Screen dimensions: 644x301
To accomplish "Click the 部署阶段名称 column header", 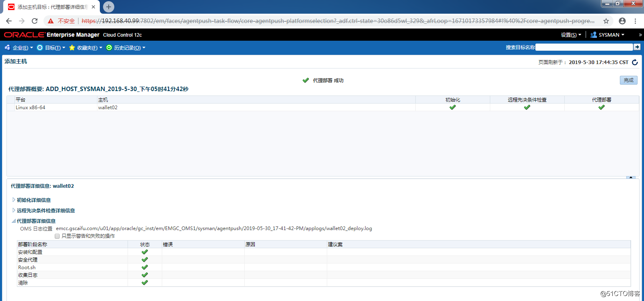I will (x=72, y=244).
